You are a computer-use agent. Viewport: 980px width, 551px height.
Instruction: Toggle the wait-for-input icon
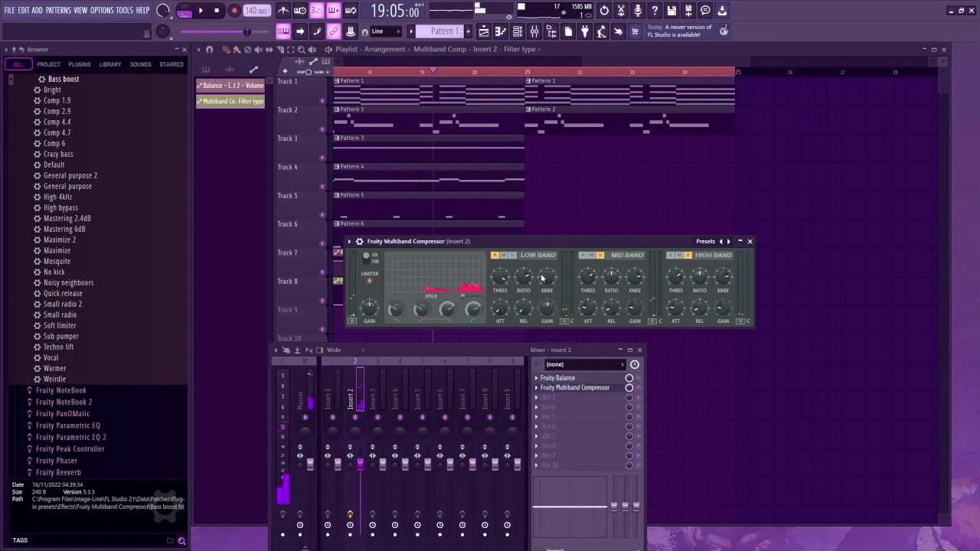click(300, 11)
